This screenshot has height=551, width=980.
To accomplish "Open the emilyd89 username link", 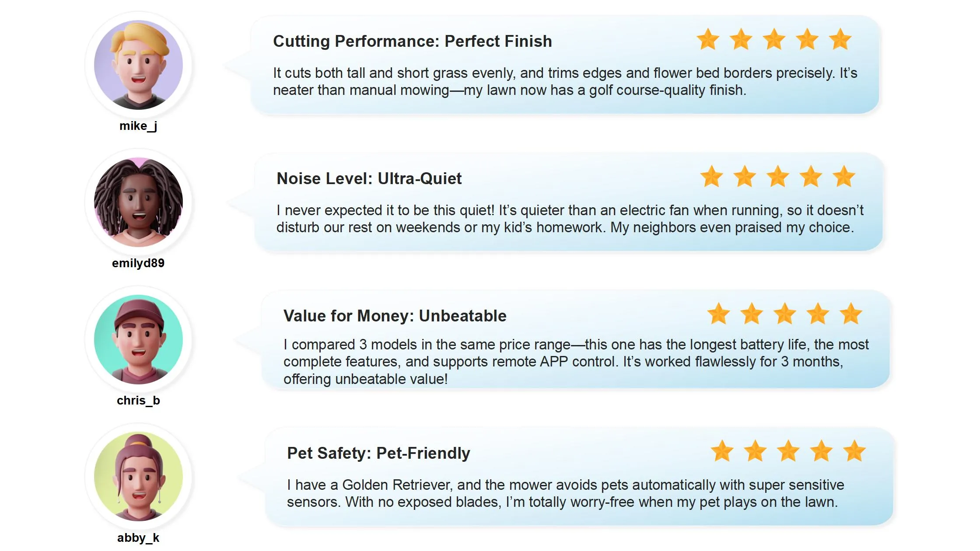I will (138, 263).
